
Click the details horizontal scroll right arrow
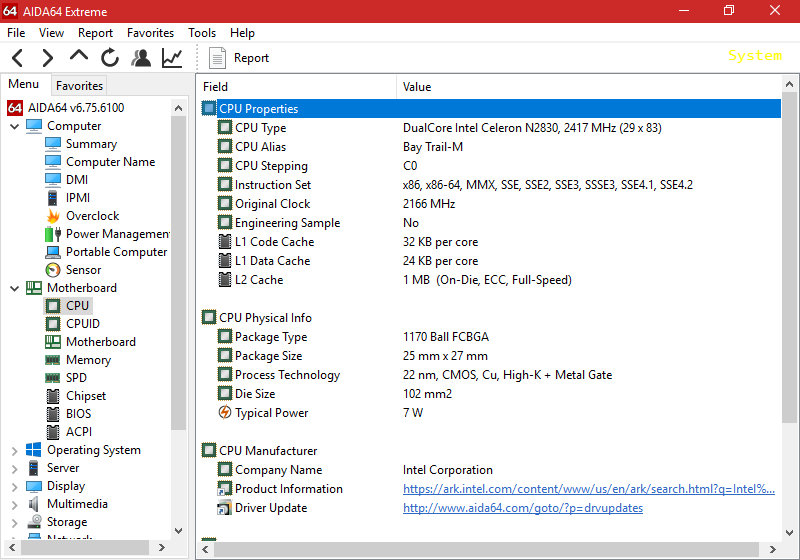point(772,549)
